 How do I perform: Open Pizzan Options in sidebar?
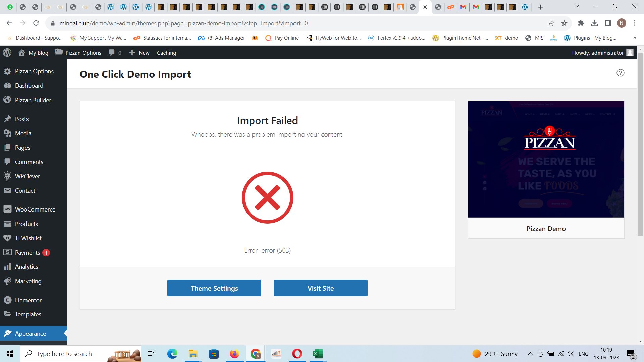point(34,71)
